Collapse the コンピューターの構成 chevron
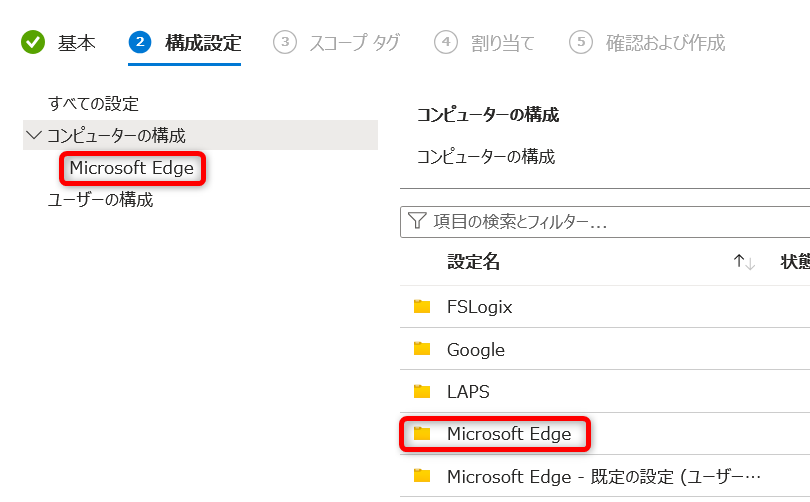 34,135
